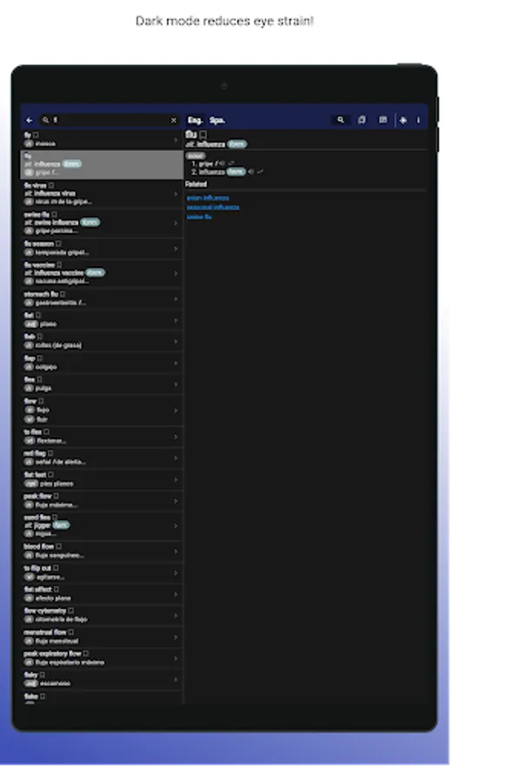The width and height of the screenshot is (532, 783).
Task: Expand the 'stomach flu' row chevron
Action: [x=176, y=298]
